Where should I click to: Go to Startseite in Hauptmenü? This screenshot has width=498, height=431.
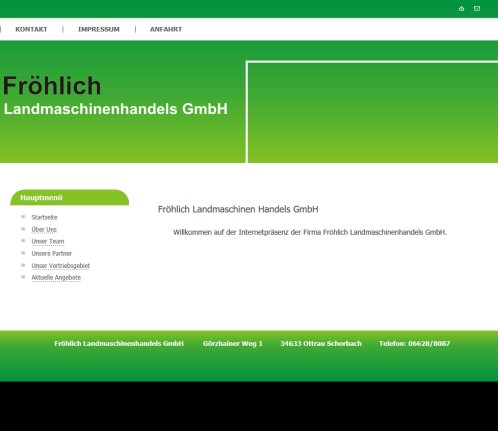pos(44,217)
